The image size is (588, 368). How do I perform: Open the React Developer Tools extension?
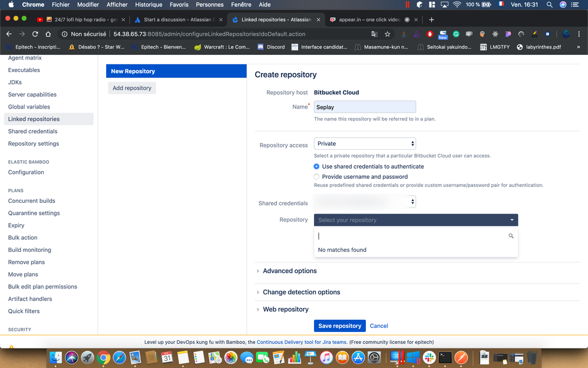click(495, 34)
